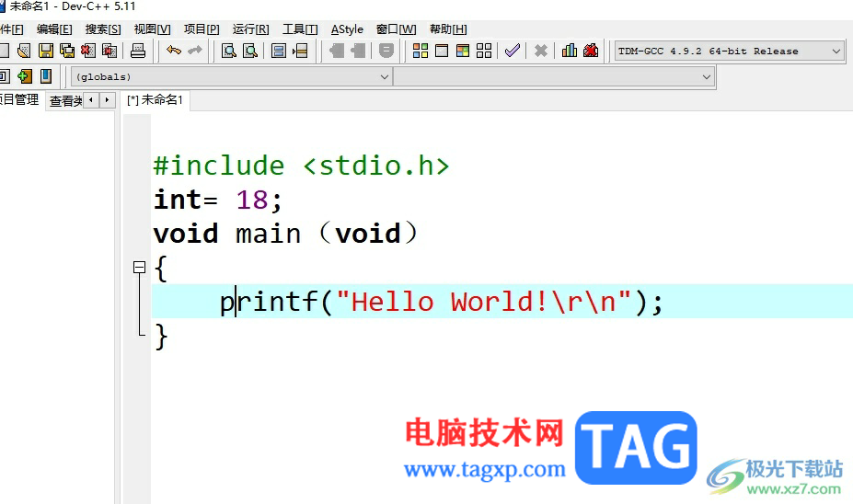The image size is (853, 504).
Task: Click the Save All stacked floppies icon
Action: pos(67,52)
